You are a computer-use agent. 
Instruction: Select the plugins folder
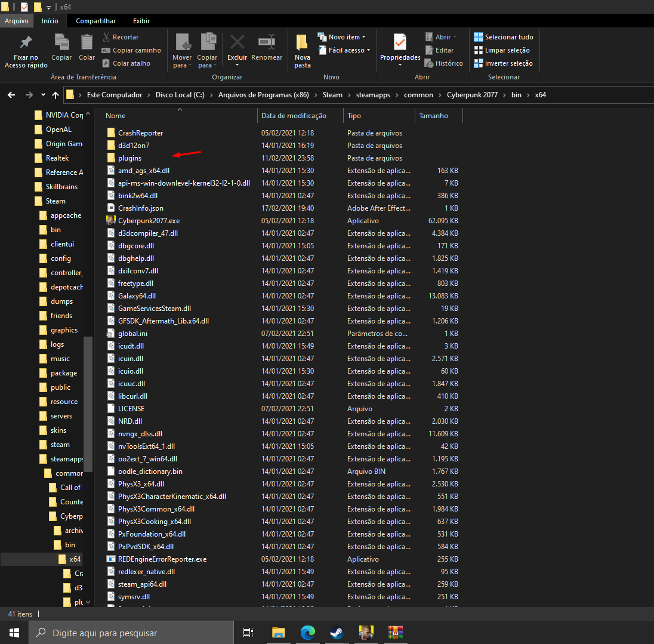pos(129,158)
